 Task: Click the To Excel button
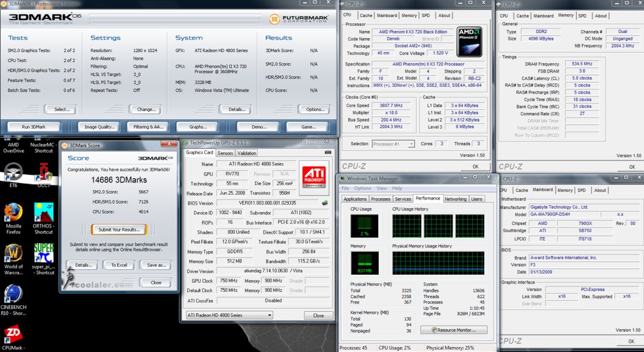119,265
